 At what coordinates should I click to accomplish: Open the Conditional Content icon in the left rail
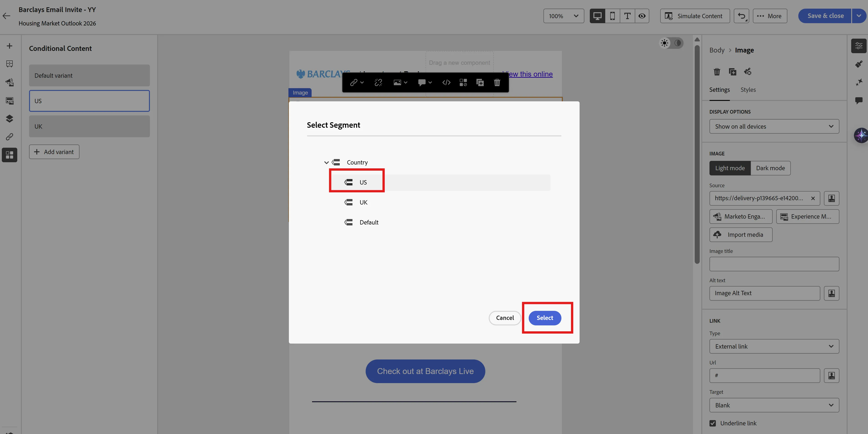[10, 155]
